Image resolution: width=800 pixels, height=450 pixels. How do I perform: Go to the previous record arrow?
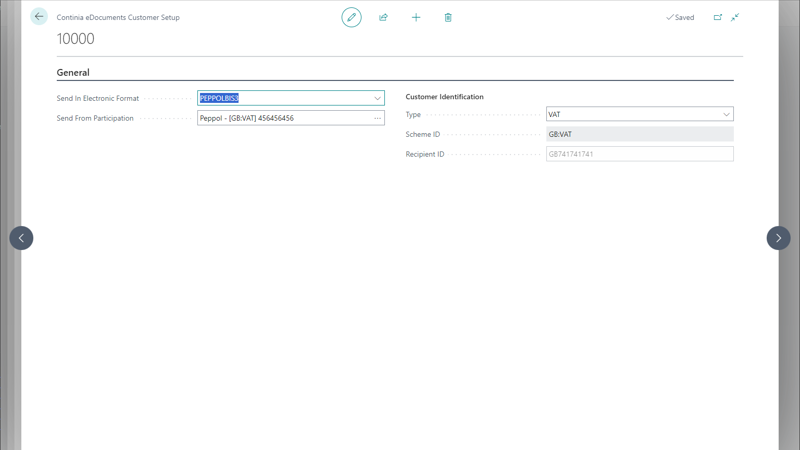click(x=21, y=238)
